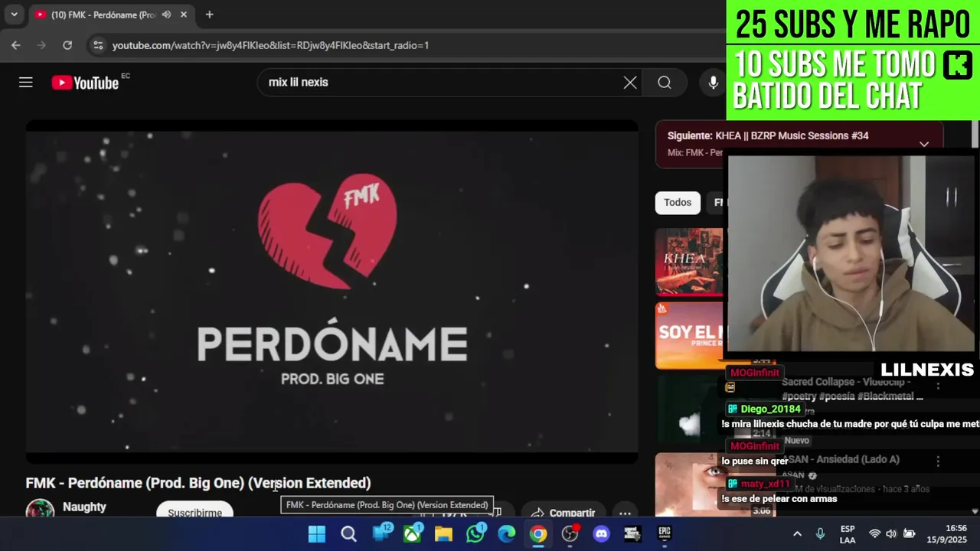Viewport: 980px width, 551px height.
Task: Check battery status tray icon
Action: pyautogui.click(x=910, y=533)
